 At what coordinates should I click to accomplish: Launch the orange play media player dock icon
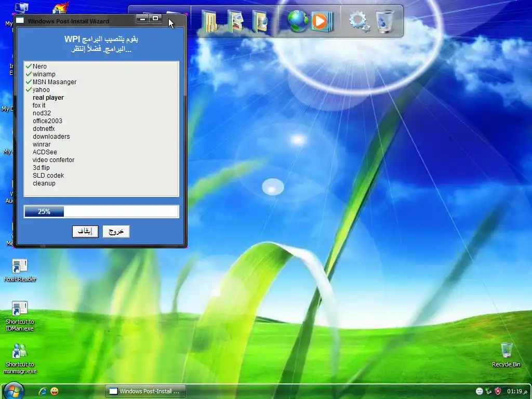point(322,21)
